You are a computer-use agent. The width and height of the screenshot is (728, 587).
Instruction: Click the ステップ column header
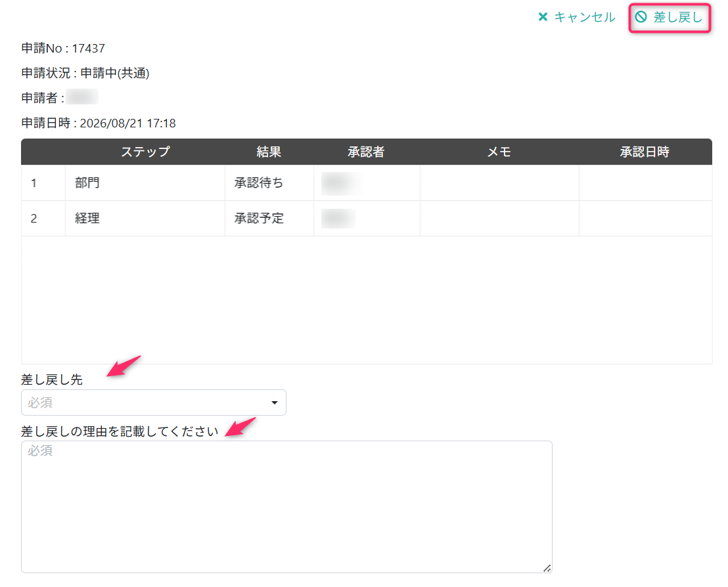145,152
